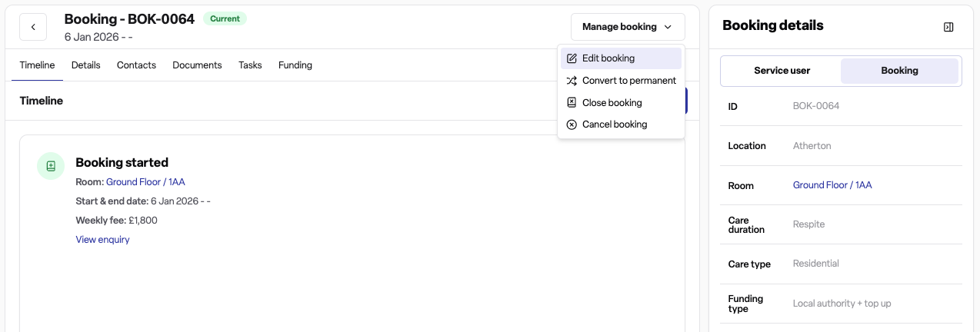The height and width of the screenshot is (332, 980).
Task: Click the Convert to permanent shuffle icon
Action: tap(572, 81)
